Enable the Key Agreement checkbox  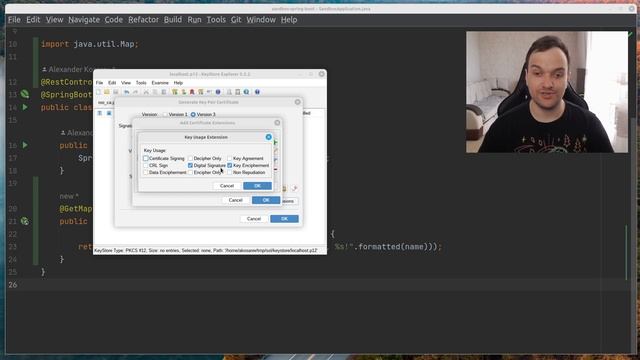[x=229, y=158]
